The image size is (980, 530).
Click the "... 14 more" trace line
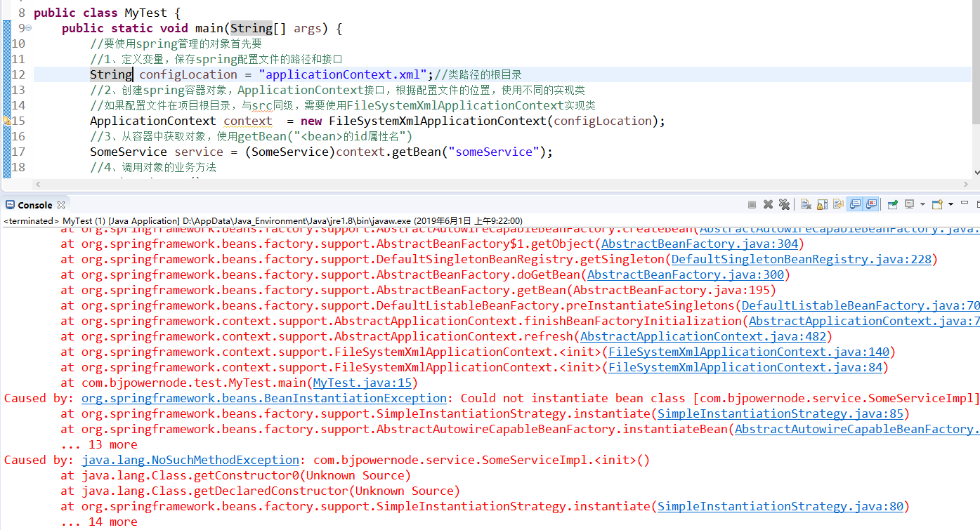99,522
